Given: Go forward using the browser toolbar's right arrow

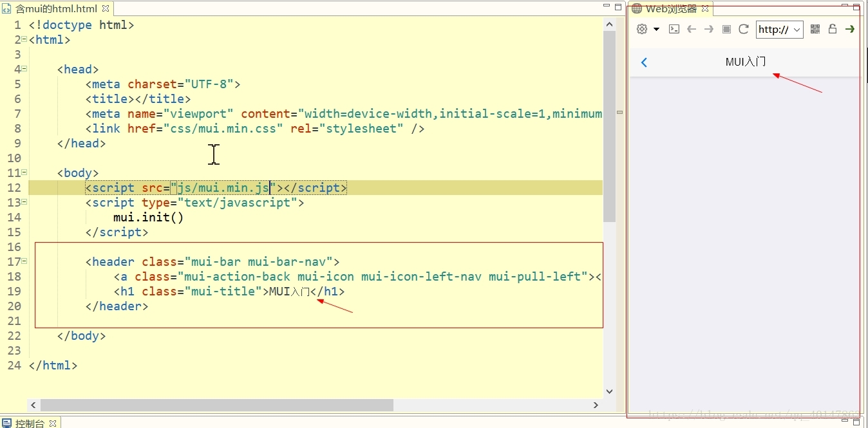Looking at the screenshot, I should pyautogui.click(x=709, y=29).
